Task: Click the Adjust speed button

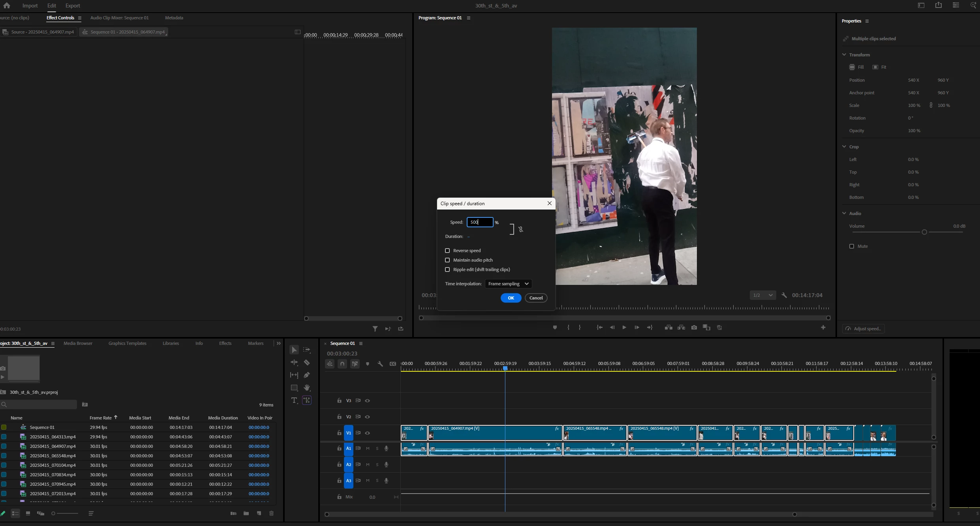Action: click(x=864, y=329)
